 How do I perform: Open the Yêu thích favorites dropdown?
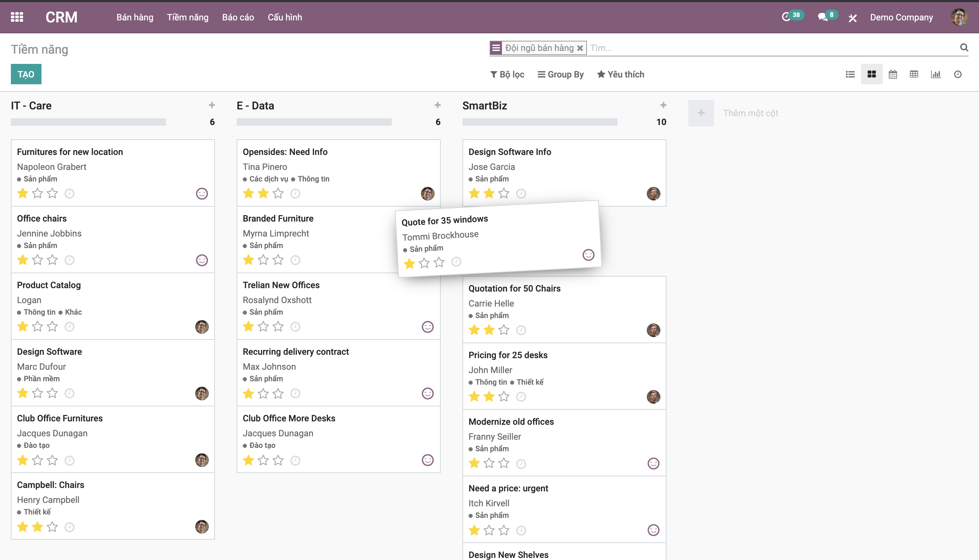point(620,74)
